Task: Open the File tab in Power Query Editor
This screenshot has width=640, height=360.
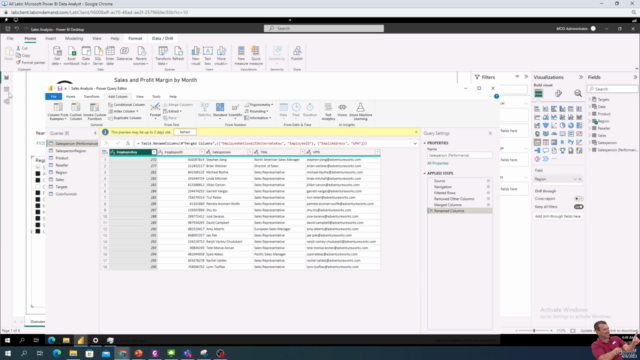Action: (53, 97)
